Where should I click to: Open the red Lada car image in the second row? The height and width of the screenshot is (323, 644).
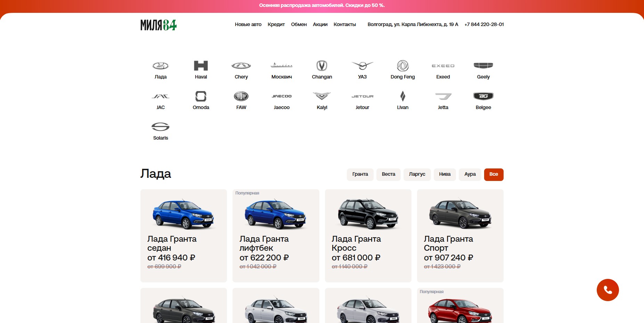click(460, 310)
